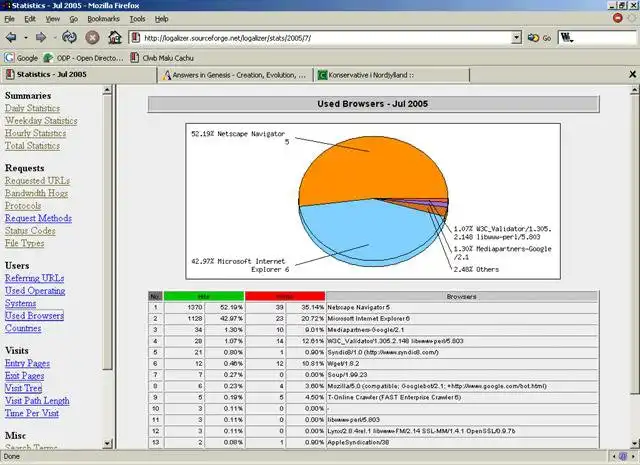The image size is (640, 465).
Task: Open the File menu
Action: [9, 19]
